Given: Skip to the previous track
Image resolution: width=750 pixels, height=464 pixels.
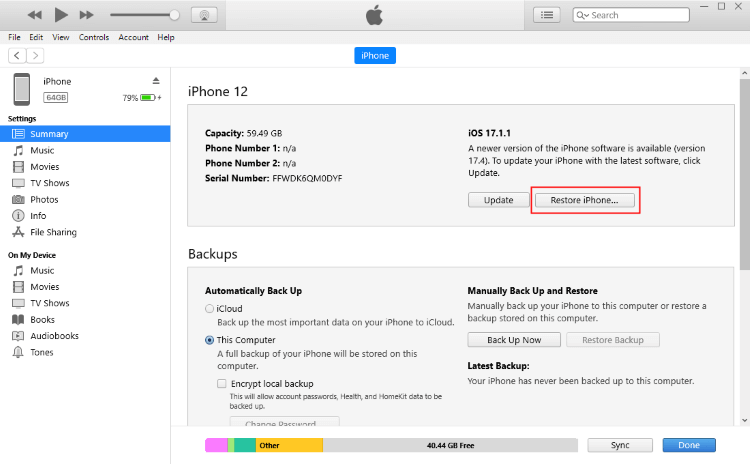Looking at the screenshot, I should [x=36, y=15].
